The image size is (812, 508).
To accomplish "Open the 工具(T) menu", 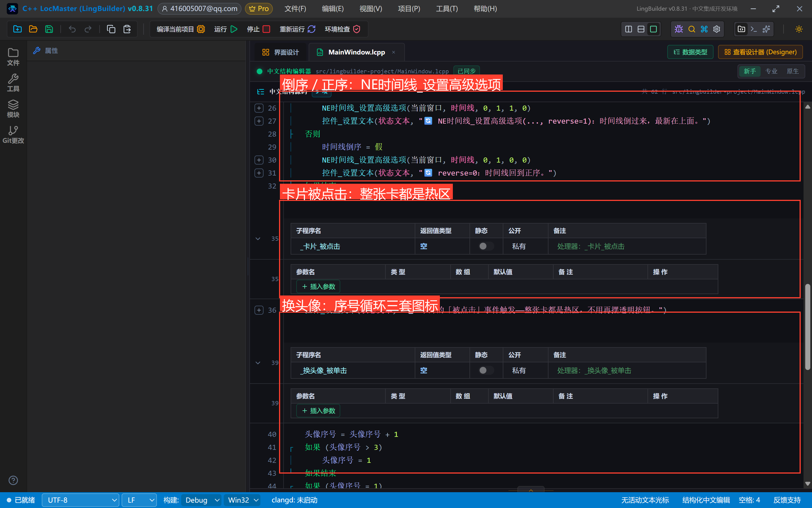I will click(447, 9).
